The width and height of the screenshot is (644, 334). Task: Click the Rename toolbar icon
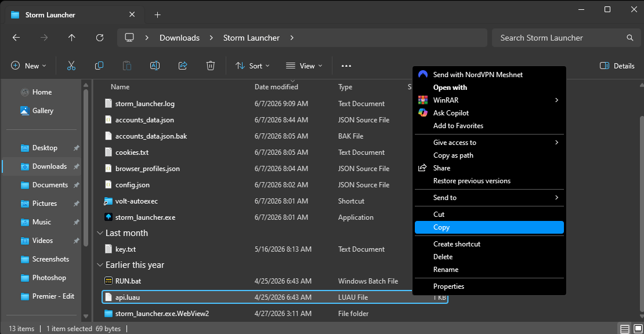155,66
